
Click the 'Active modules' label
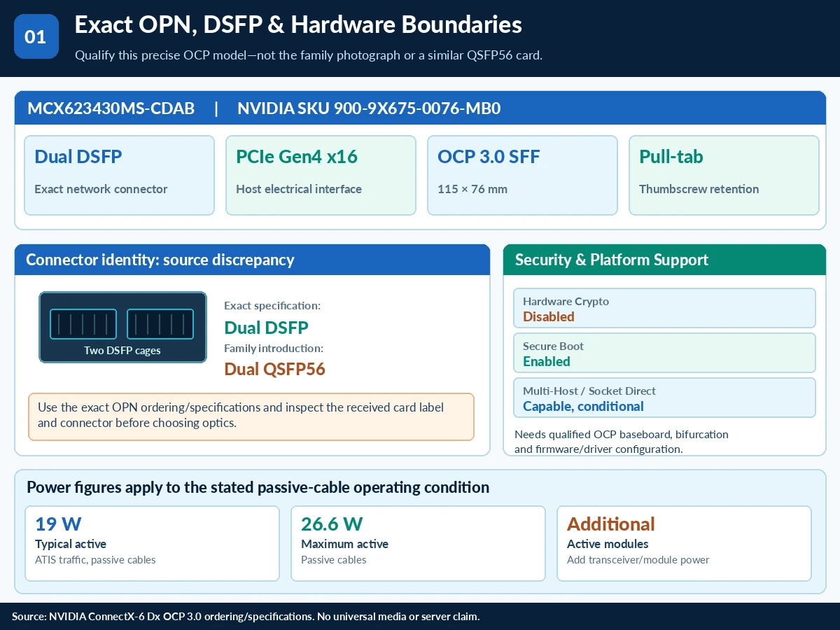click(x=608, y=544)
